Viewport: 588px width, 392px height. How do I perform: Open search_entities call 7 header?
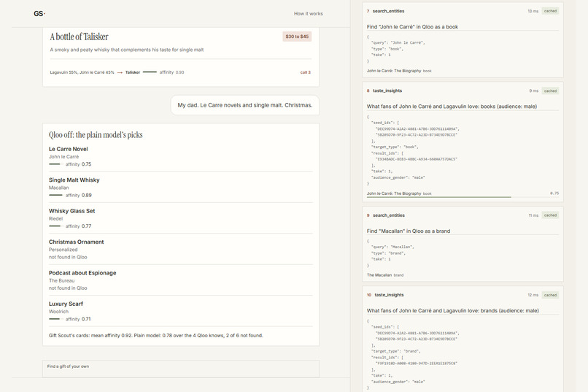tap(463, 11)
